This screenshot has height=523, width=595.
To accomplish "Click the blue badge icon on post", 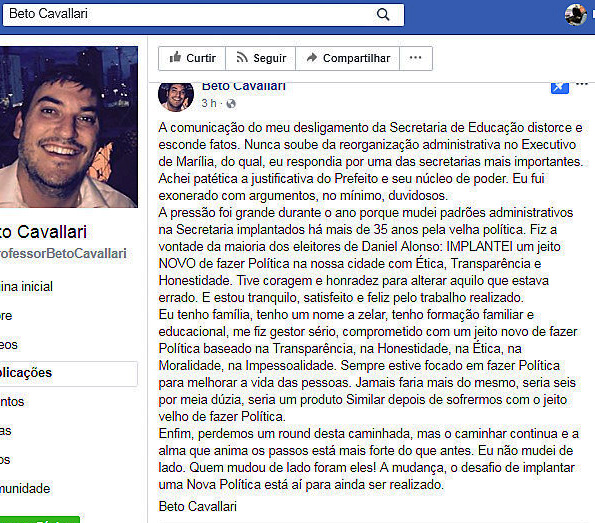I will pyautogui.click(x=560, y=87).
